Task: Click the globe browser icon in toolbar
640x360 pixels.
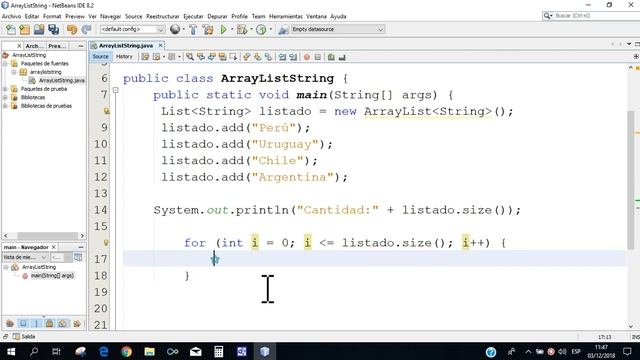Action: pyautogui.click(x=175, y=29)
